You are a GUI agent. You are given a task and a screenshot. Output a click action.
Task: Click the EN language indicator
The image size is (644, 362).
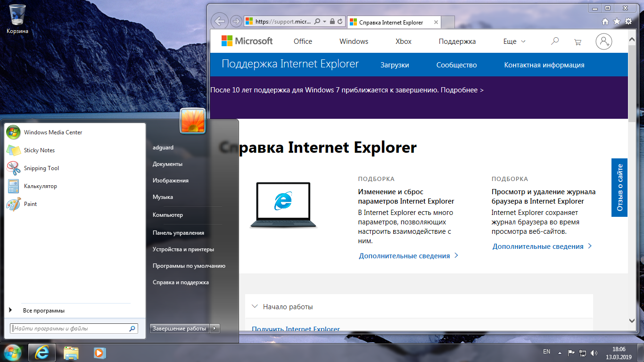(x=546, y=352)
